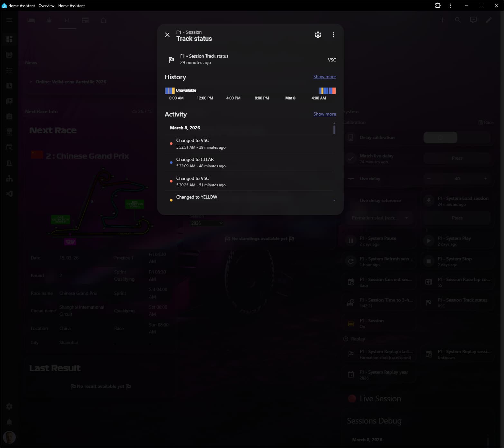
Task: Open the VS Code icon in the sidebar
Action: (9, 194)
